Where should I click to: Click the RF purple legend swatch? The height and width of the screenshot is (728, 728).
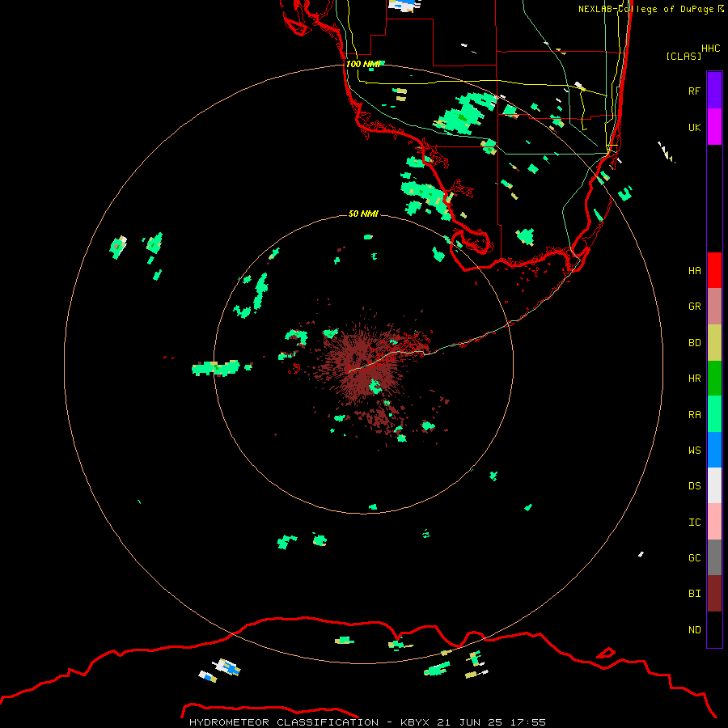(x=714, y=91)
